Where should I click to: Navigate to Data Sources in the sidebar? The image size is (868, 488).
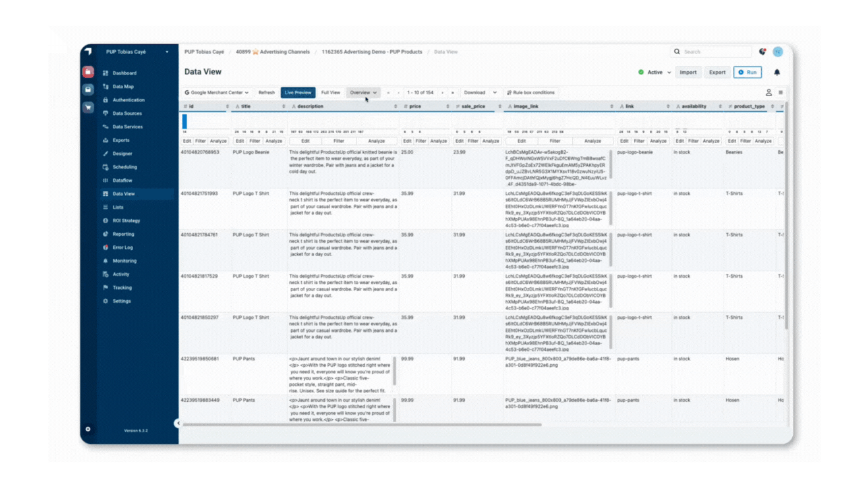coord(127,113)
